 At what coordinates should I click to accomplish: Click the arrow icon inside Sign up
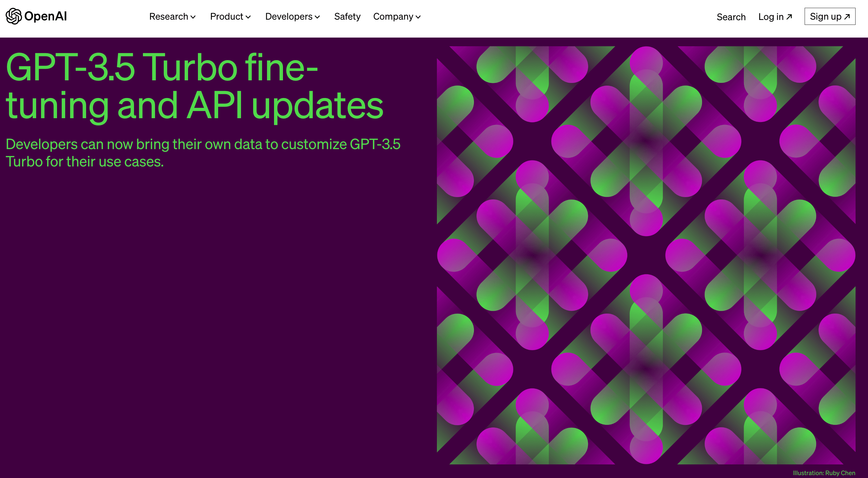[x=847, y=16]
